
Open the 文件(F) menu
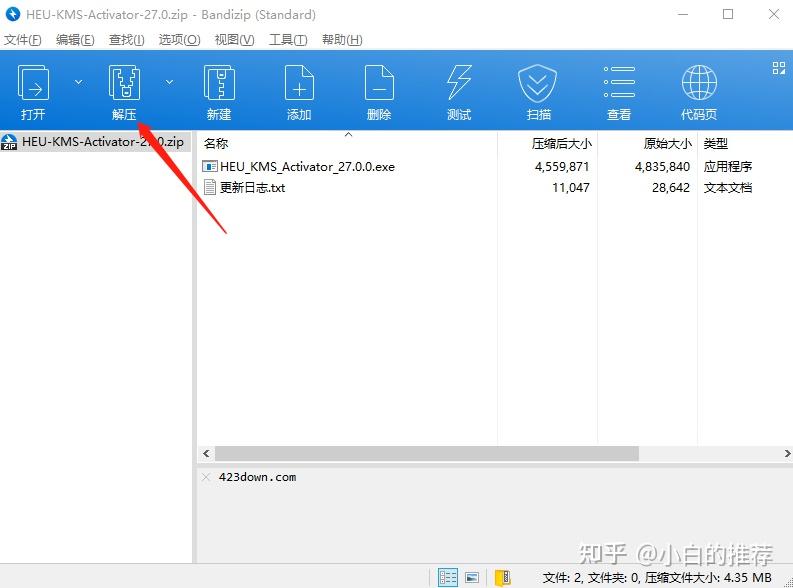pos(23,39)
